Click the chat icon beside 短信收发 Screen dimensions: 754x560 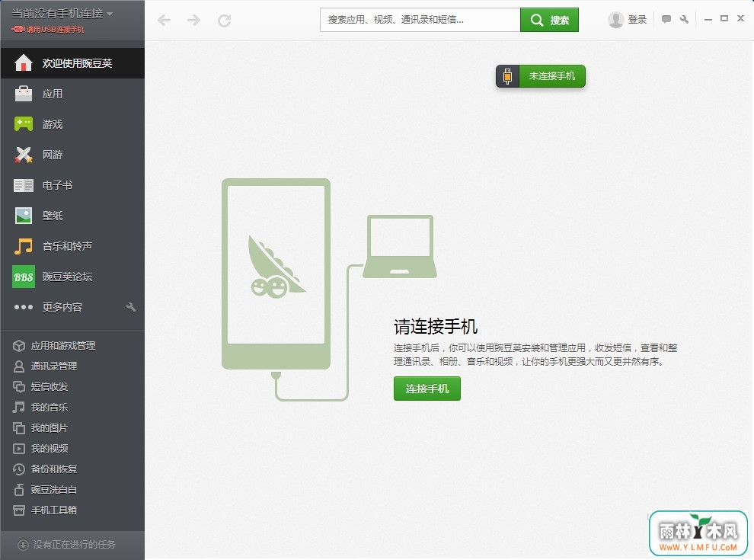(19, 387)
